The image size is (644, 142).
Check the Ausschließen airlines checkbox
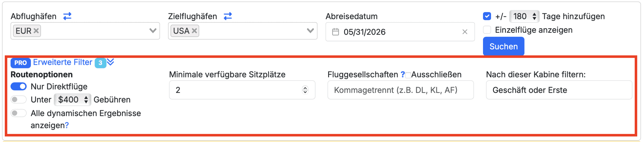tap(408, 75)
